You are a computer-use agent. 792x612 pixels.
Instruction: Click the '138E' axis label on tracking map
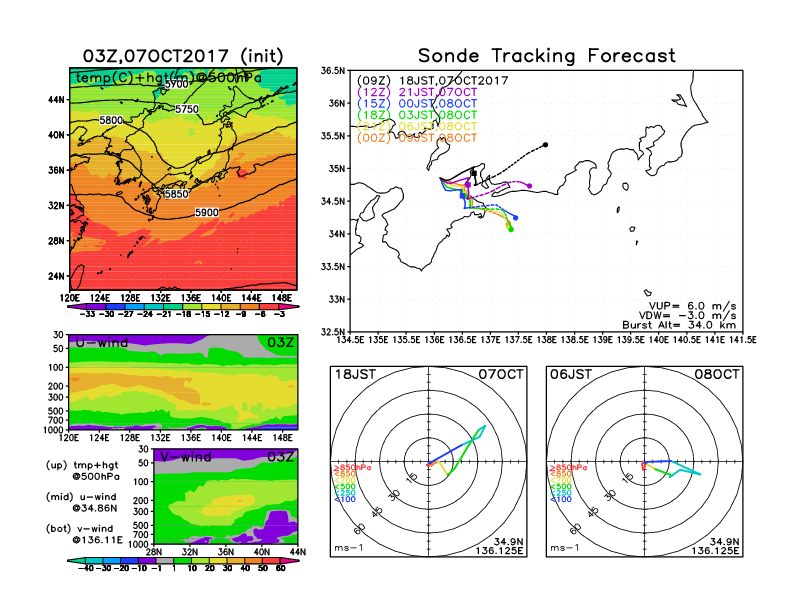(546, 340)
